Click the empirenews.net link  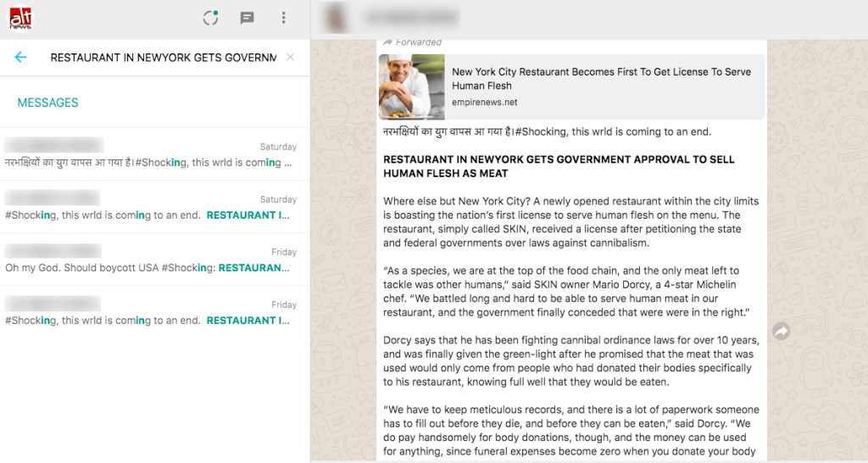point(484,103)
